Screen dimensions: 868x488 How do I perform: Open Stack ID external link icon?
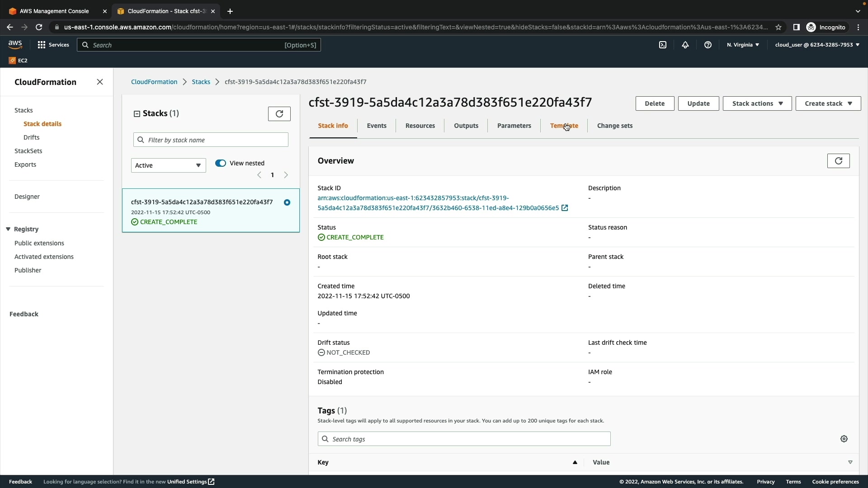(x=565, y=208)
